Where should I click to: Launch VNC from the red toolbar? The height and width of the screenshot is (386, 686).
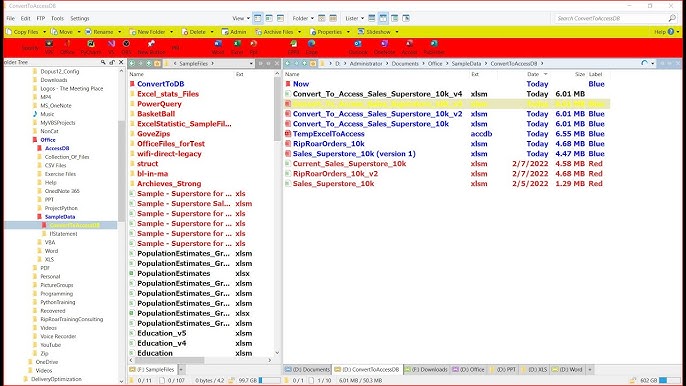[49, 47]
